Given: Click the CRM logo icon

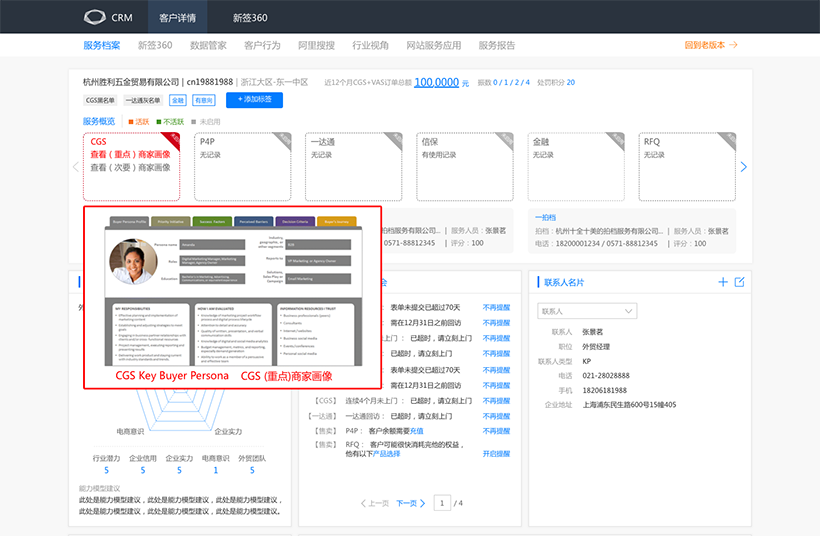Looking at the screenshot, I should [95, 17].
